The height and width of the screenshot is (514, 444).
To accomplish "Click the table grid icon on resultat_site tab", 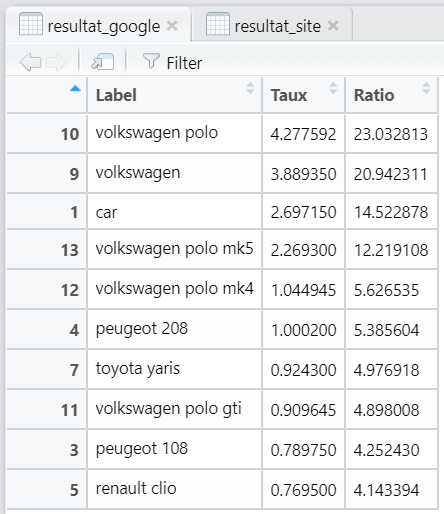I will (218, 24).
